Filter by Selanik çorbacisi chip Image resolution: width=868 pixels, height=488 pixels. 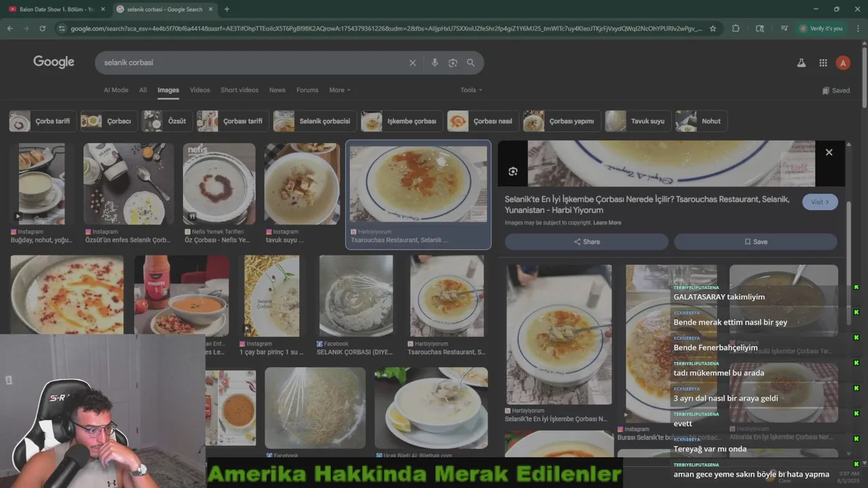pyautogui.click(x=315, y=121)
